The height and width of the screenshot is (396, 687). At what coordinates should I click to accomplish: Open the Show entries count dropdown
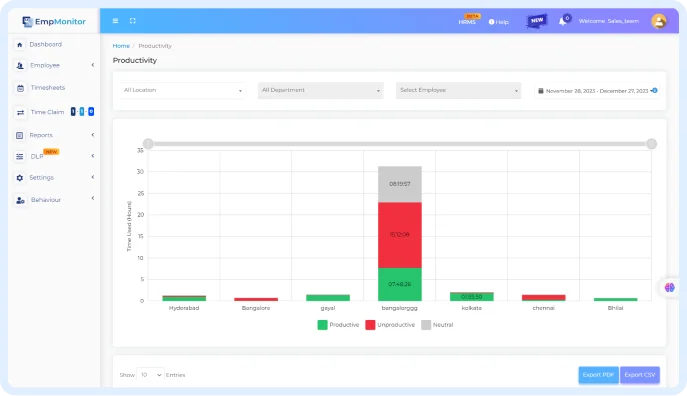click(150, 375)
